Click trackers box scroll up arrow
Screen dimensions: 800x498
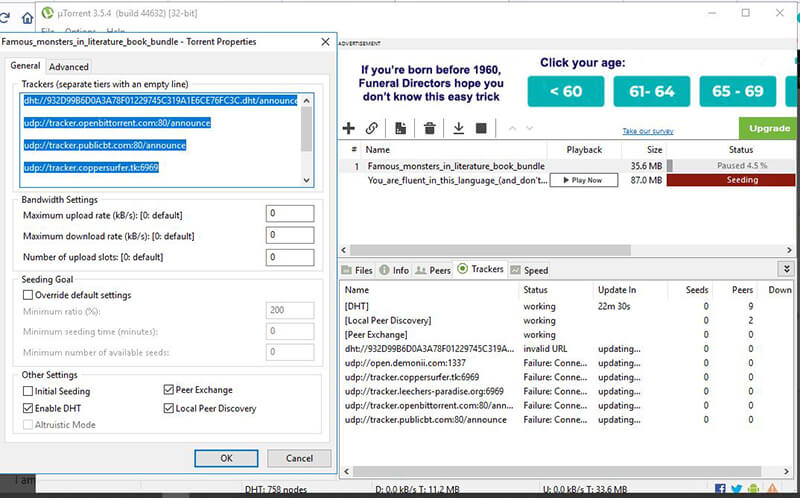[306, 101]
